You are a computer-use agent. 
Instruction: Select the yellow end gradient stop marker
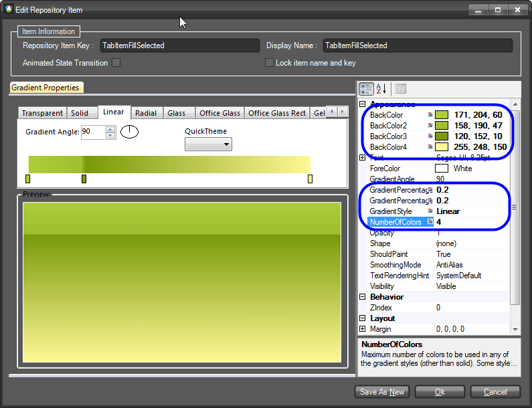[310, 179]
